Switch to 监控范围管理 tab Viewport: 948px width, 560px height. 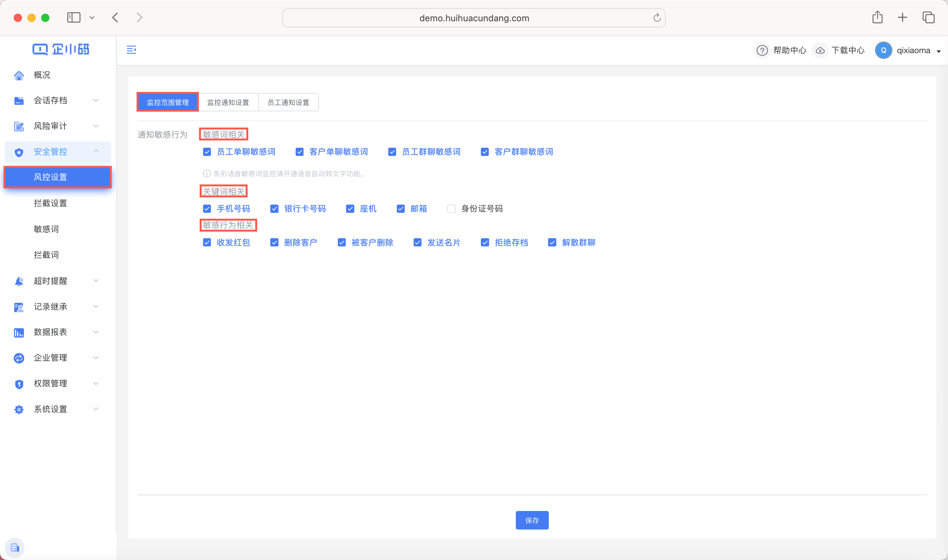pos(168,102)
